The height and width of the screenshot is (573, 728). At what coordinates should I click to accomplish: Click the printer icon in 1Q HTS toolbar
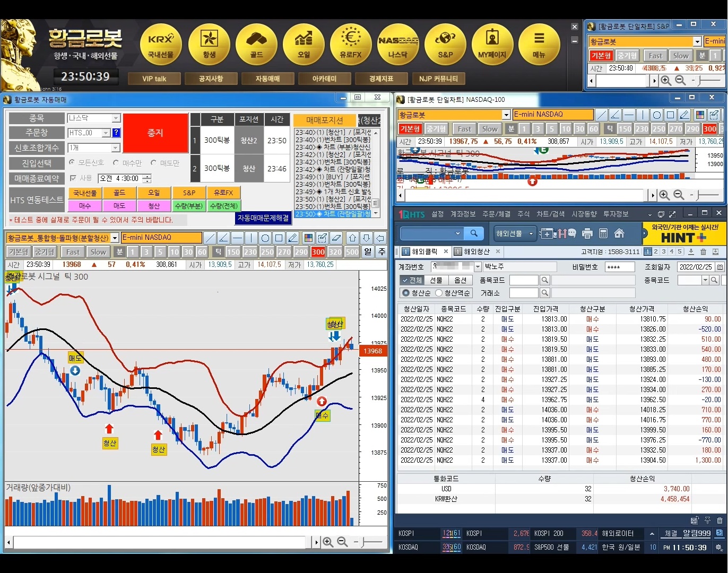point(587,233)
